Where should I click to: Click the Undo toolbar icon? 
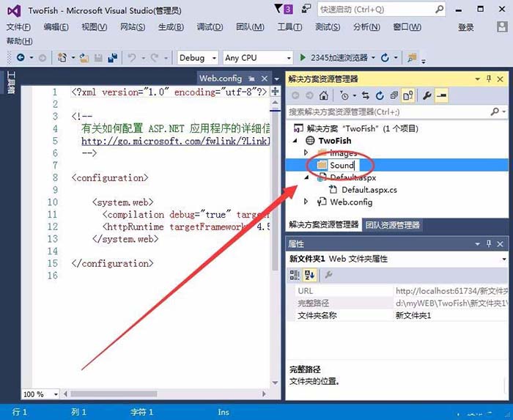coord(131,58)
